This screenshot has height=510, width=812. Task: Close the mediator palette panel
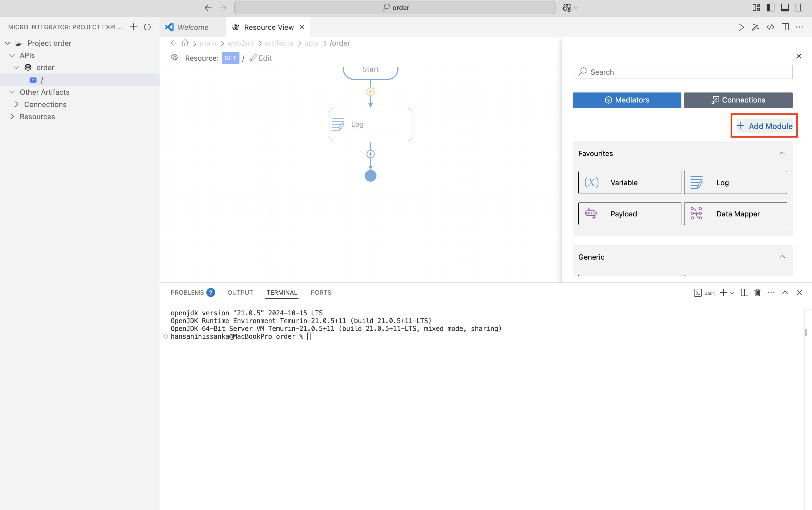pyautogui.click(x=799, y=56)
